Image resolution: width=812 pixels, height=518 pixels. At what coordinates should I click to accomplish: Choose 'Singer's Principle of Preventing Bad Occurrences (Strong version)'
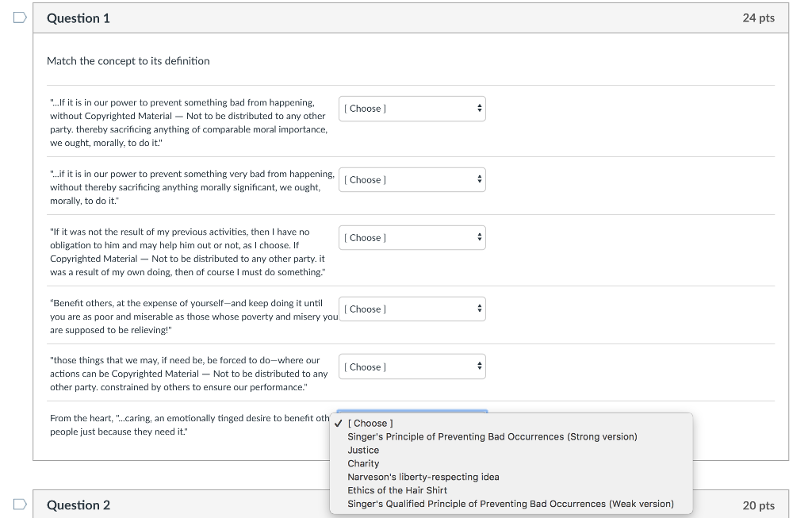pos(511,436)
